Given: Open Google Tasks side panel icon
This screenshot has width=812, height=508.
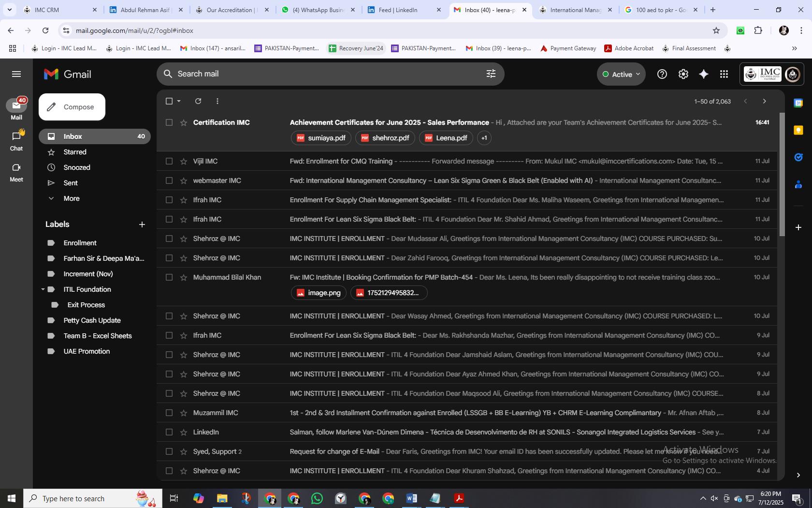Looking at the screenshot, I should pos(798,157).
